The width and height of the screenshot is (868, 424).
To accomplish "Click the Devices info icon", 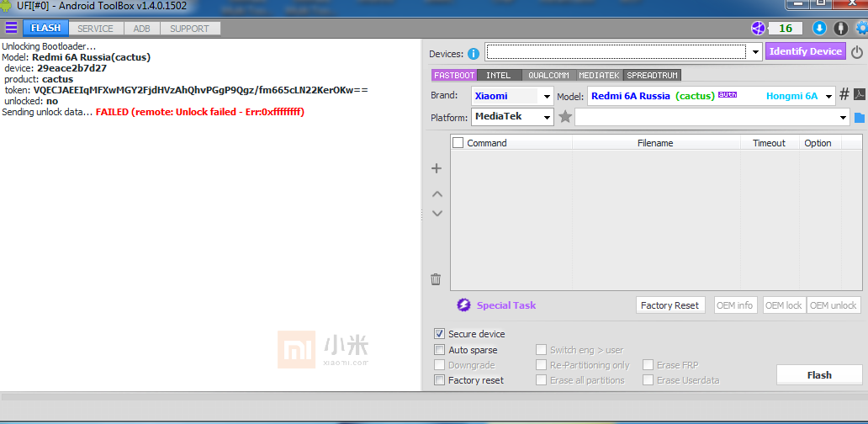I will (474, 54).
